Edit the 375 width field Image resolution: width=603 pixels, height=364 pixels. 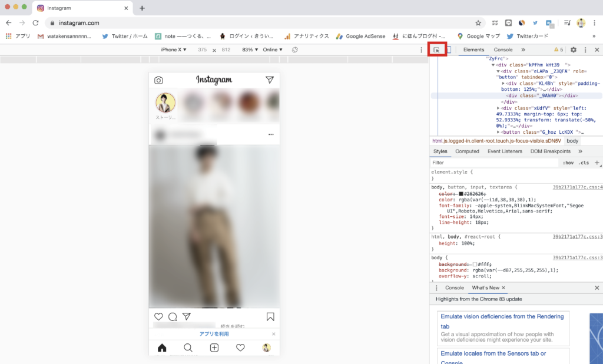[x=203, y=49]
